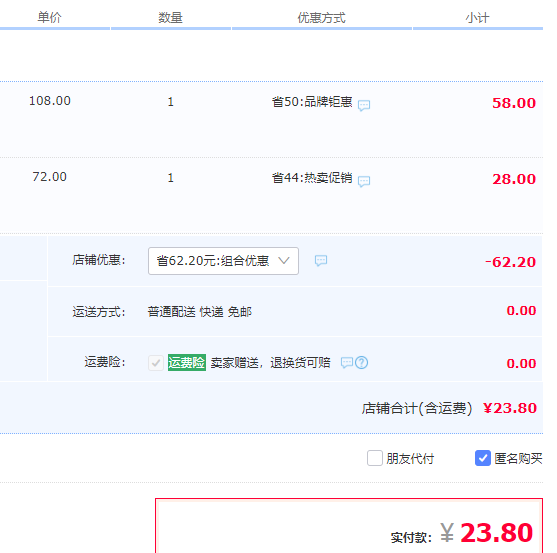Click comment icon next to 店铺优惠 dropdown
The width and height of the screenshot is (557, 553).
[321, 261]
